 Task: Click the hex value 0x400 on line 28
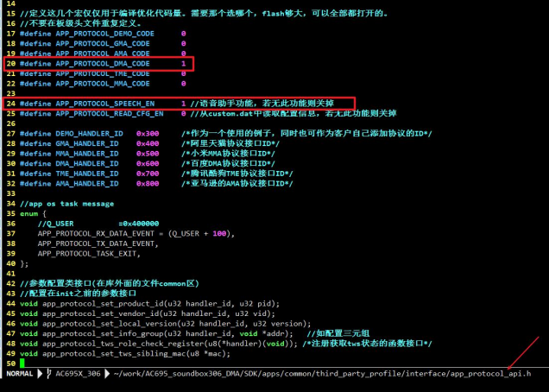tap(148, 143)
